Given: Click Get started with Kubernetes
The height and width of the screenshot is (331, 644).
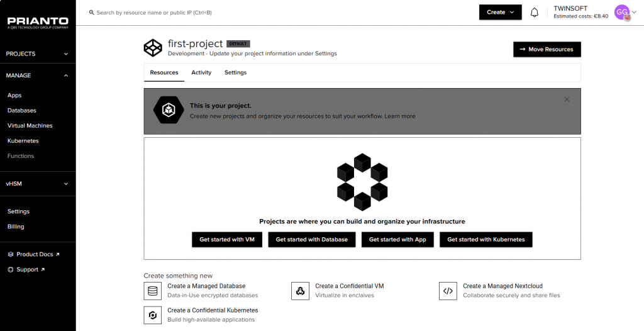Looking at the screenshot, I should tap(486, 240).
